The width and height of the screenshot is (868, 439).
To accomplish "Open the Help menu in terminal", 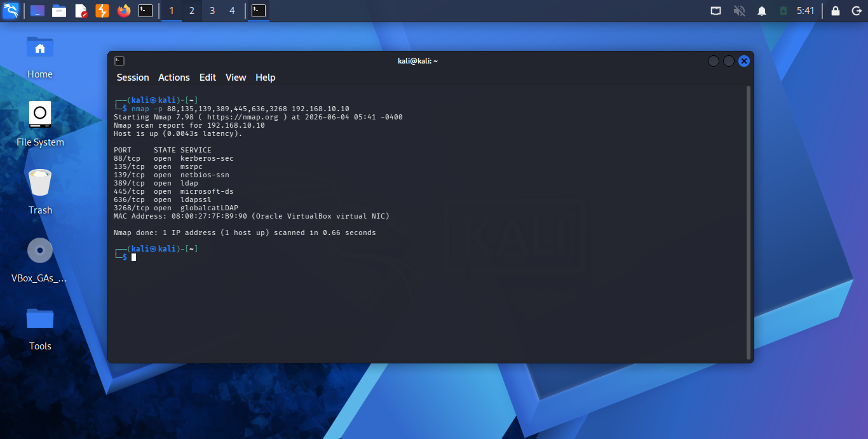I will (x=266, y=78).
